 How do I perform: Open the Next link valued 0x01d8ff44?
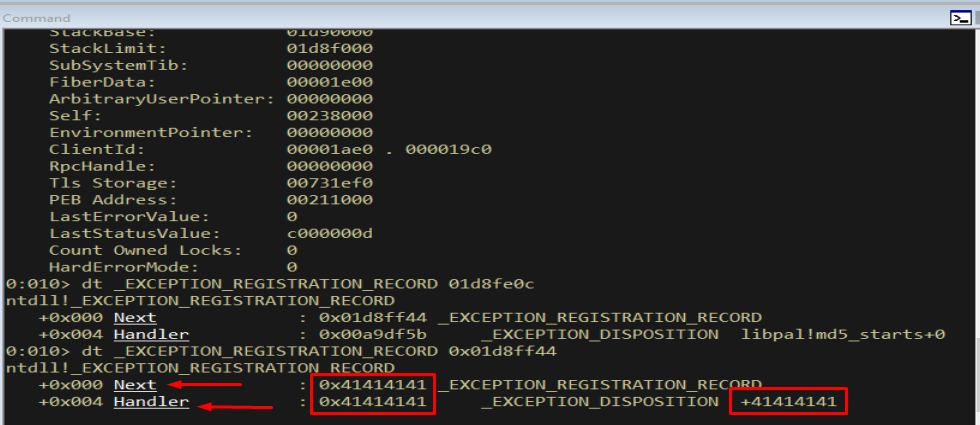click(x=135, y=318)
